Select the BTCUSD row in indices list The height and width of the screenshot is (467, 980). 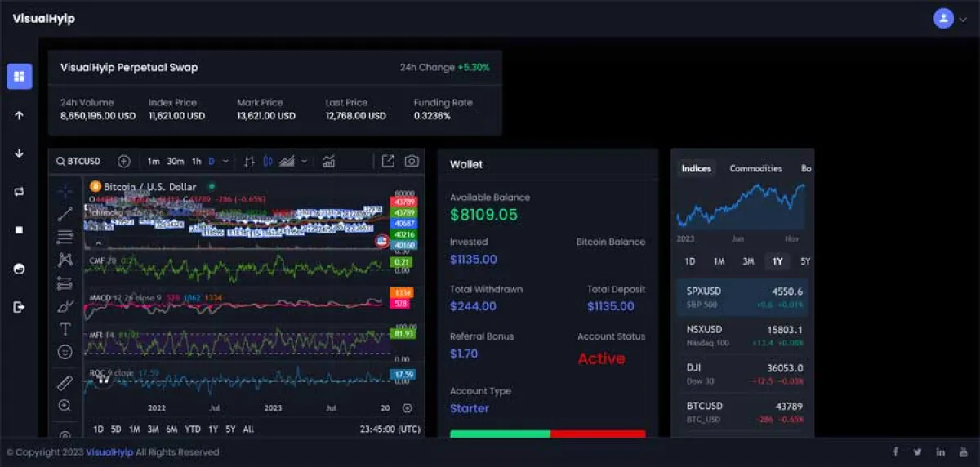click(x=742, y=411)
